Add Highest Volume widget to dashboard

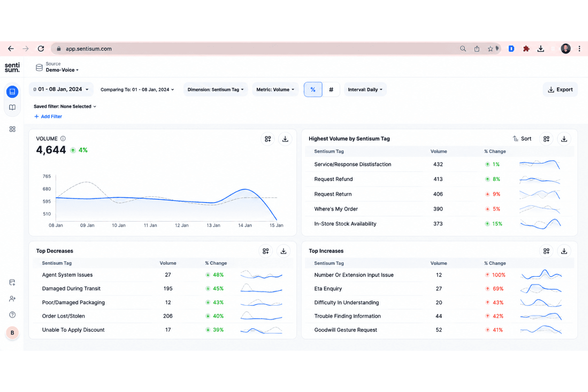547,139
